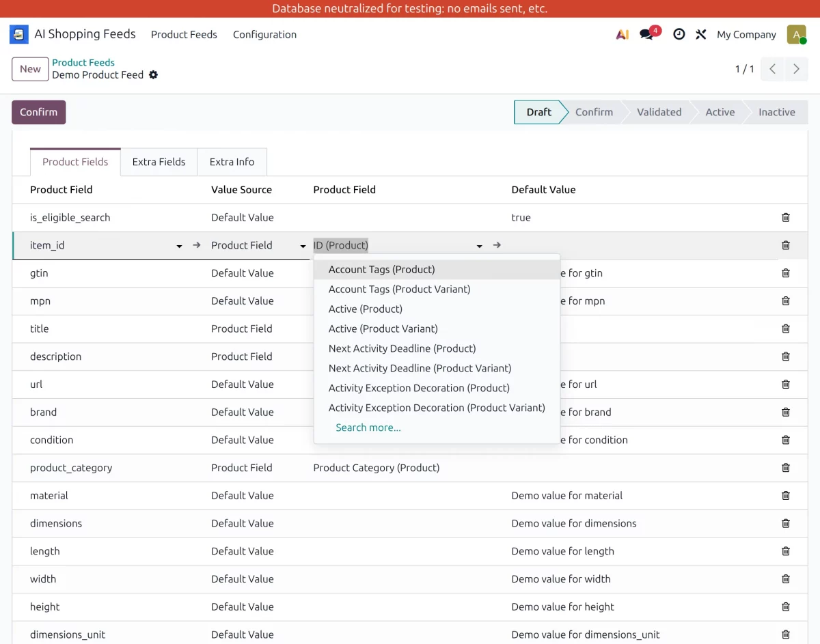Image resolution: width=820 pixels, height=644 pixels.
Task: Open the Configuration menu
Action: click(264, 34)
